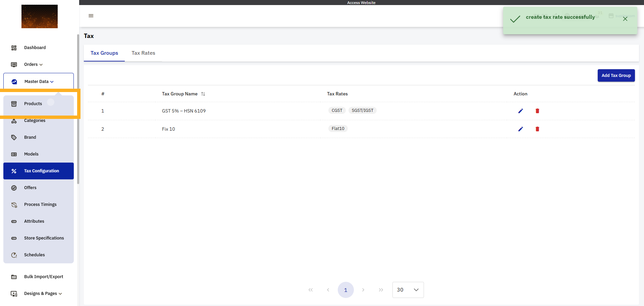Edit the GST 5% – HSN 6109 tax group
The width and height of the screenshot is (644, 306).
coord(521,111)
